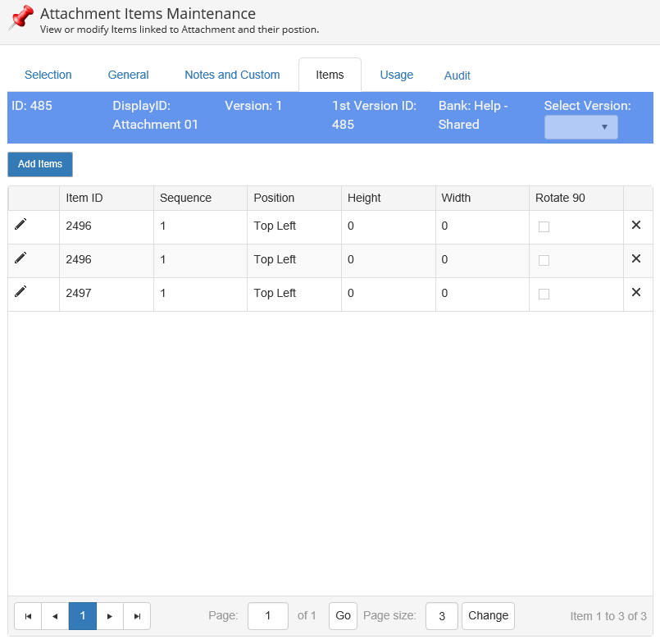Switch to the General tab
The width and height of the screenshot is (660, 644).
128,75
